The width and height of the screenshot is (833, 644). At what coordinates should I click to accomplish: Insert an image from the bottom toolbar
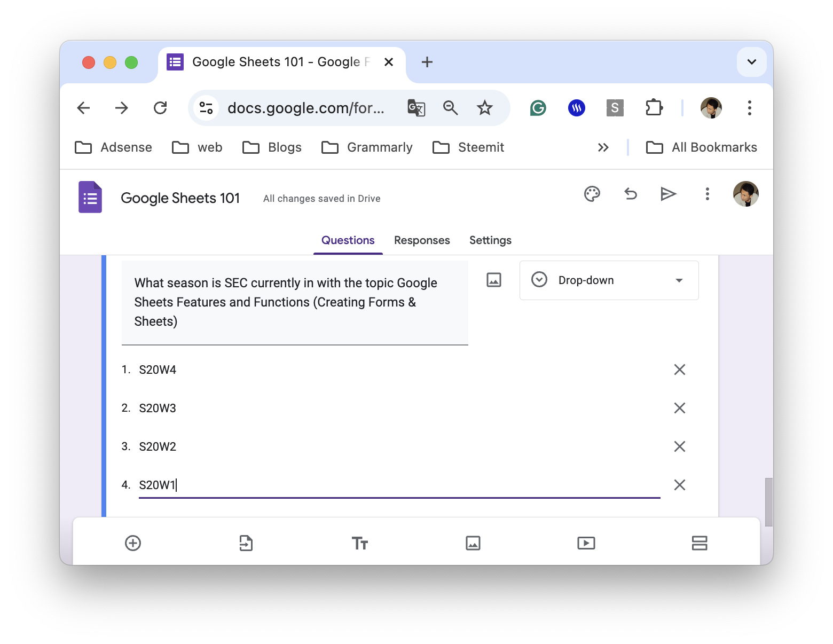(x=473, y=543)
